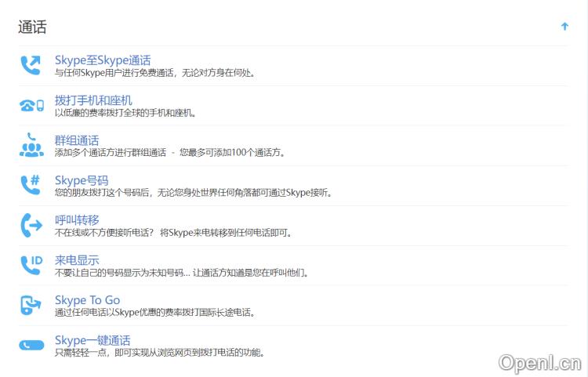The height and width of the screenshot is (377, 588).
Task: Open the Skype号码 link
Action: (x=82, y=180)
